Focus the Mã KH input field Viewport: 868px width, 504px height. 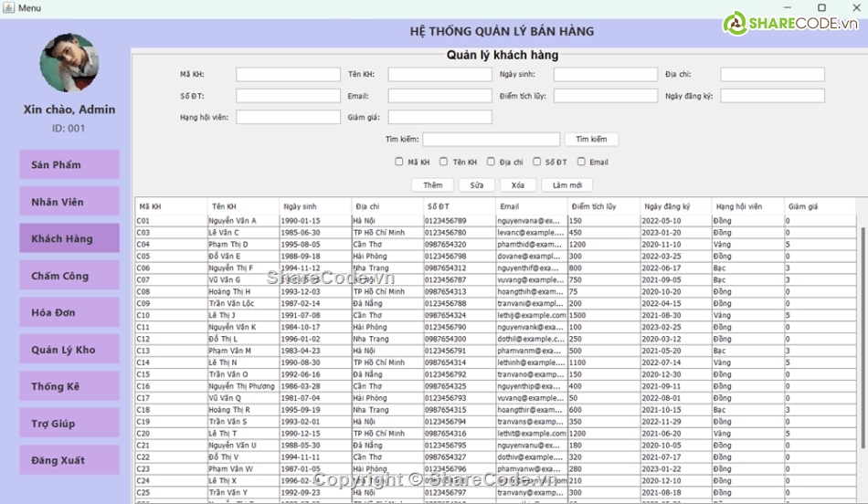point(288,75)
